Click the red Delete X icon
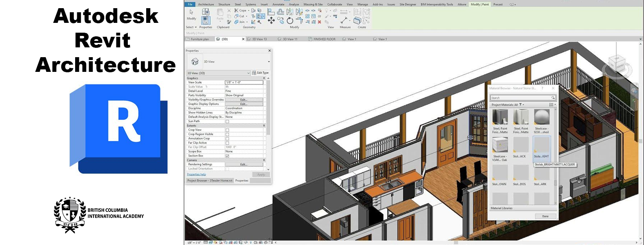644x245 pixels. [x=319, y=22]
